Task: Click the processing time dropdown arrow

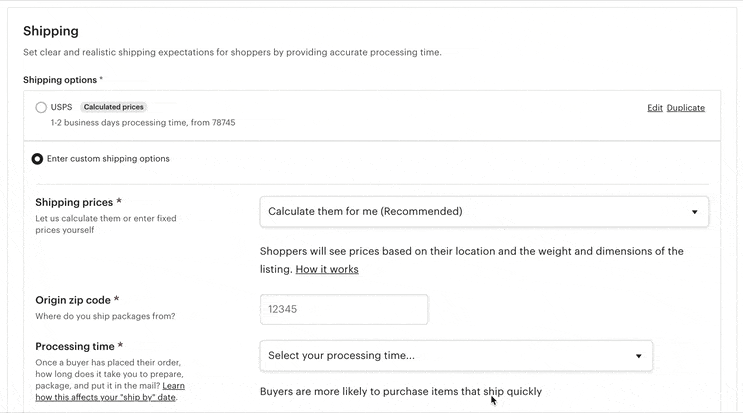Action: 639,356
